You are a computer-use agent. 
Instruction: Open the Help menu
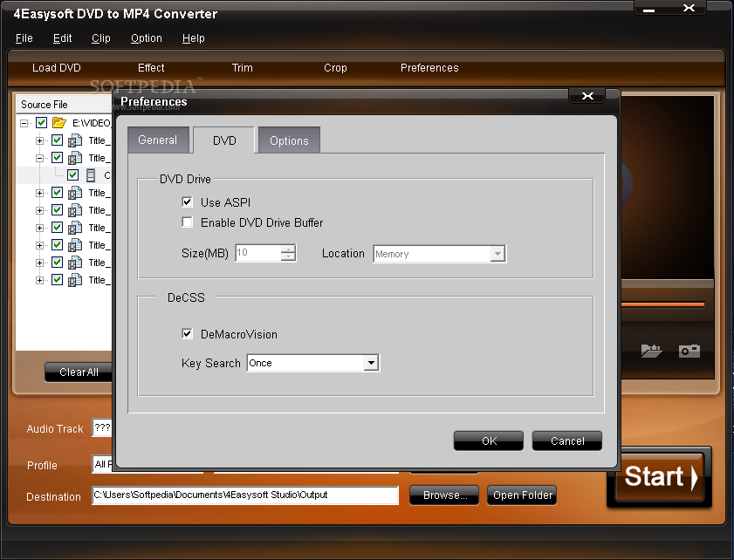click(x=194, y=38)
